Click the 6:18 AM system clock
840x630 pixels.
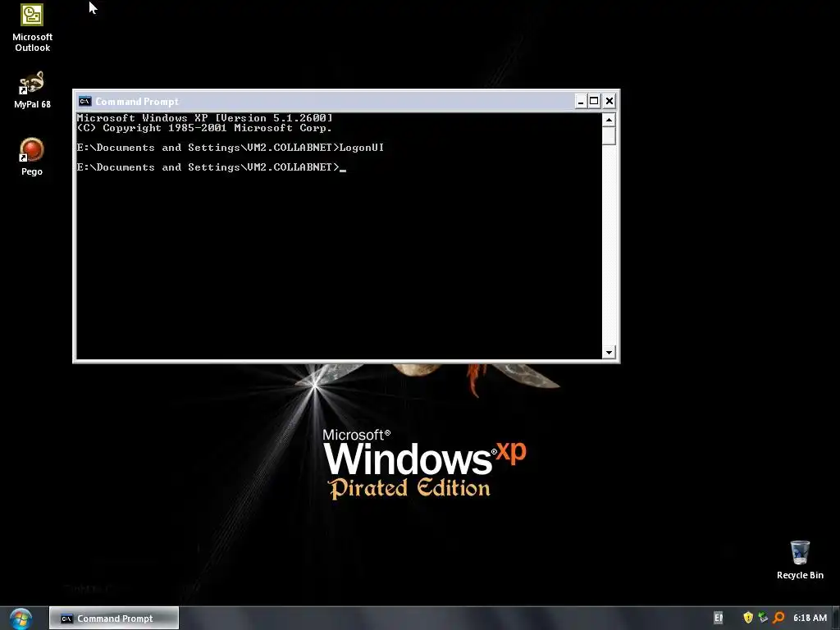tap(810, 618)
